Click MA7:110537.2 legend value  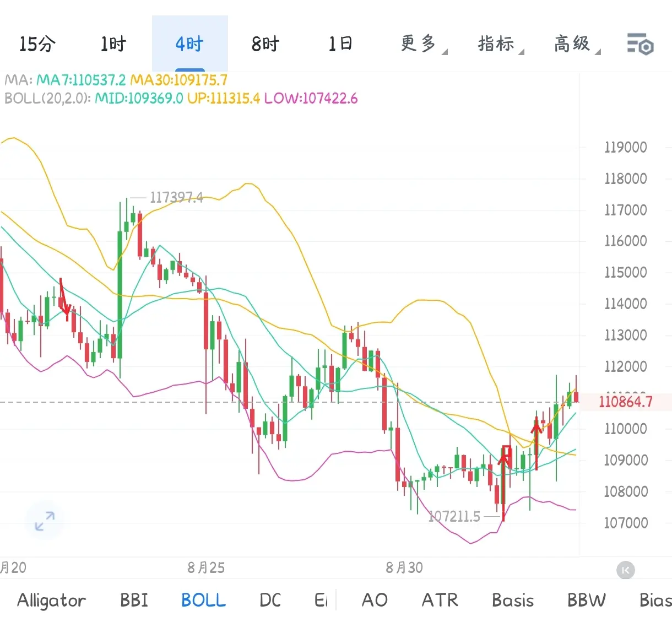81,80
